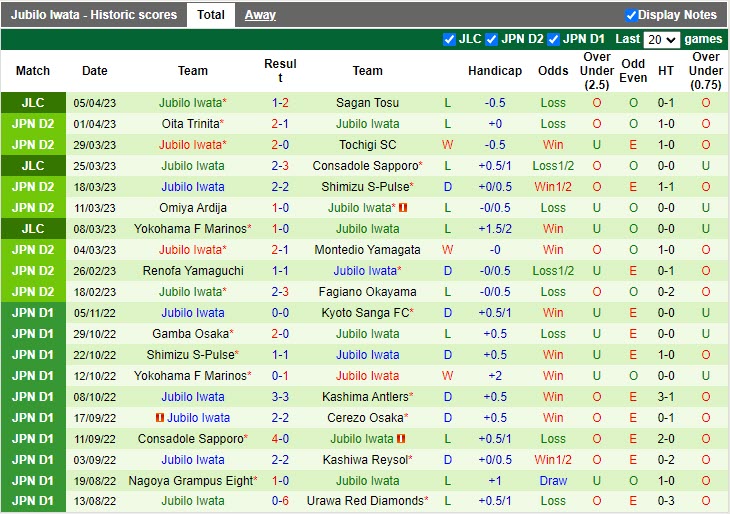This screenshot has width=730, height=514.
Task: Click the Odds column header
Action: coord(553,71)
